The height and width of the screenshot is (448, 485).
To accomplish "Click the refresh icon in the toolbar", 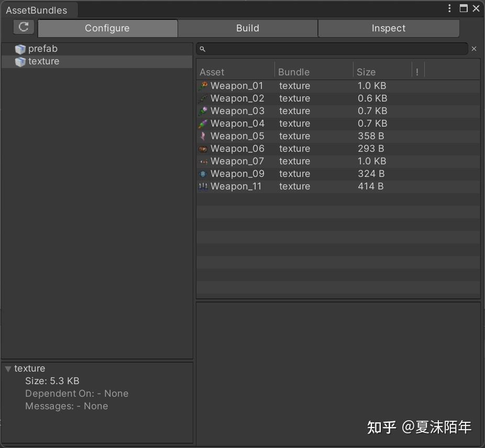I will (23, 27).
